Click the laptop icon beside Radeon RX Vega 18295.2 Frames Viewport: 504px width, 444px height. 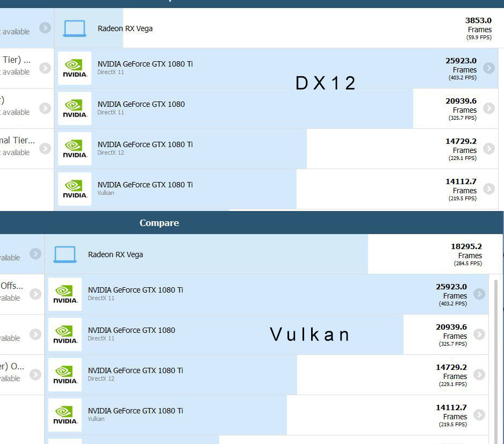pyautogui.click(x=65, y=254)
